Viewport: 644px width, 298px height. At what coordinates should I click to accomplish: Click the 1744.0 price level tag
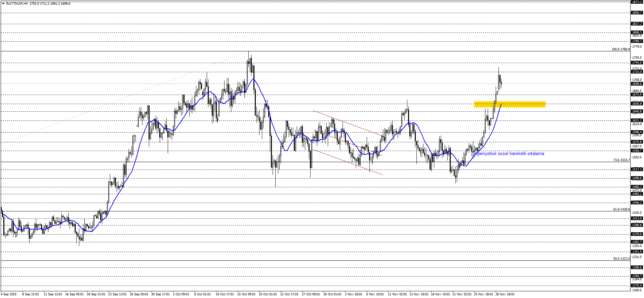click(637, 63)
